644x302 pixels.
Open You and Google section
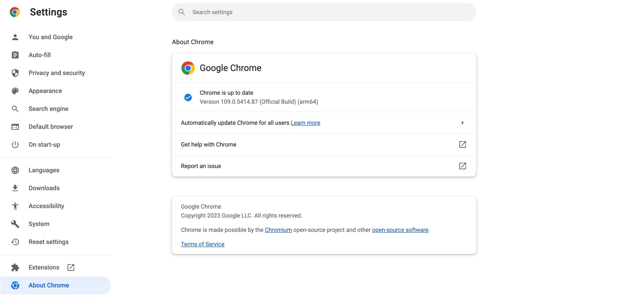[x=51, y=37]
